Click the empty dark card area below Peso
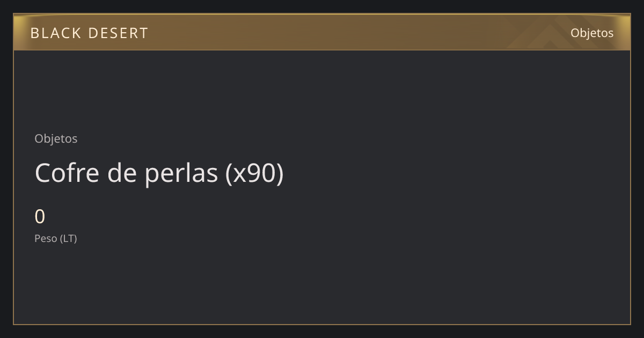 (322, 284)
